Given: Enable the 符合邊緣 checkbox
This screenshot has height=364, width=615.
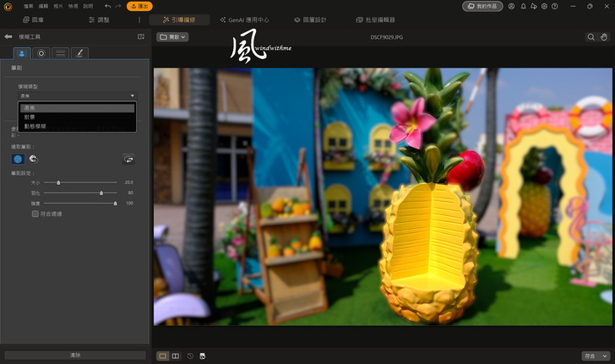Looking at the screenshot, I should pyautogui.click(x=35, y=214).
